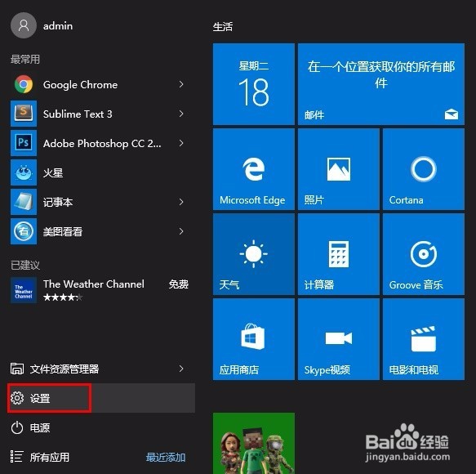Open The Weather Channel suggested app icon

[x=24, y=290]
